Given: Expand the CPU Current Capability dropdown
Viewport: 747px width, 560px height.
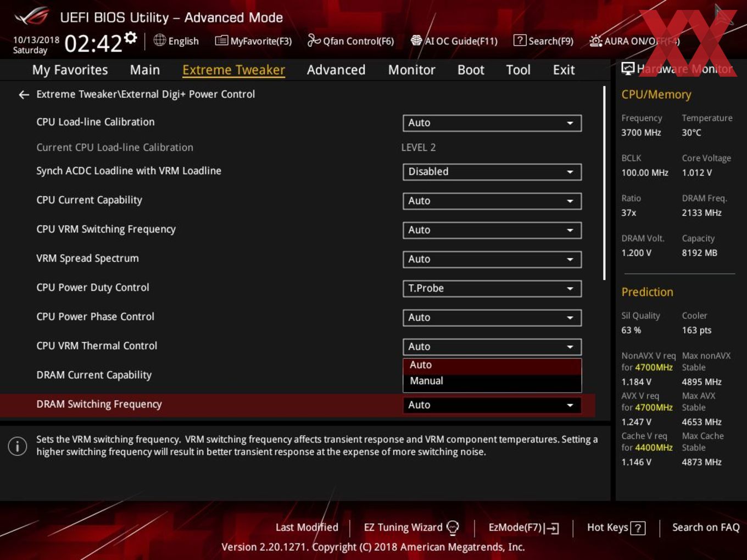Looking at the screenshot, I should point(492,201).
